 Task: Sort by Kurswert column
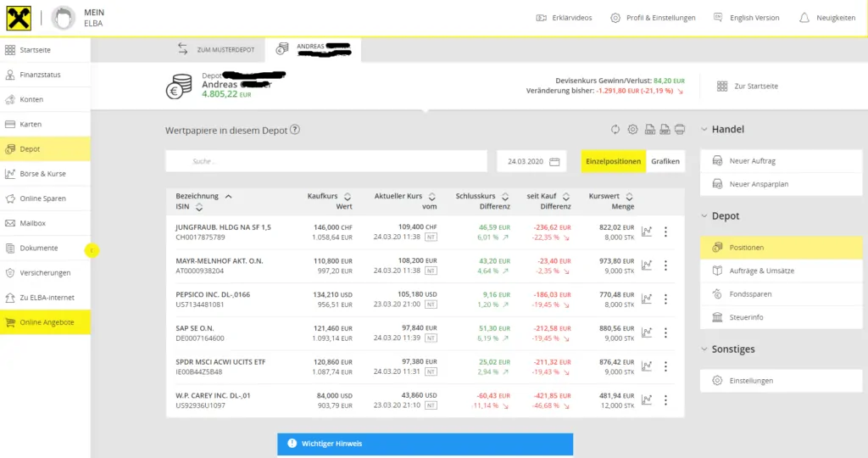point(611,196)
